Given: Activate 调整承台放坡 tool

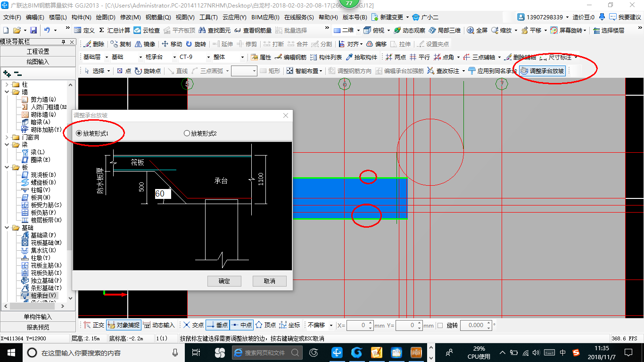Looking at the screenshot, I should point(542,71).
